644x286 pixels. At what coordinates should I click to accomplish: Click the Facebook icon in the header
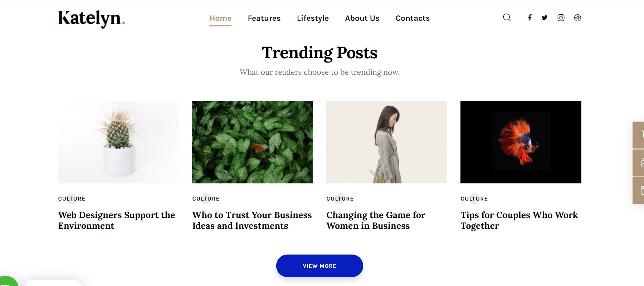[530, 18]
